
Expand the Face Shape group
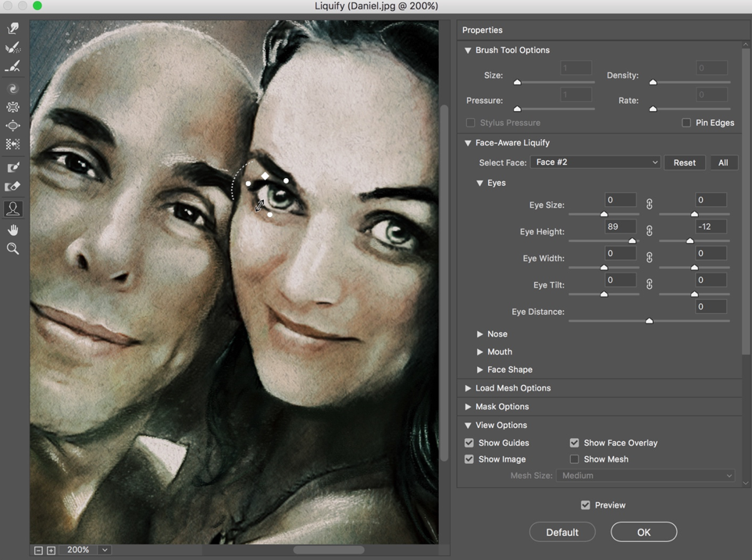479,369
